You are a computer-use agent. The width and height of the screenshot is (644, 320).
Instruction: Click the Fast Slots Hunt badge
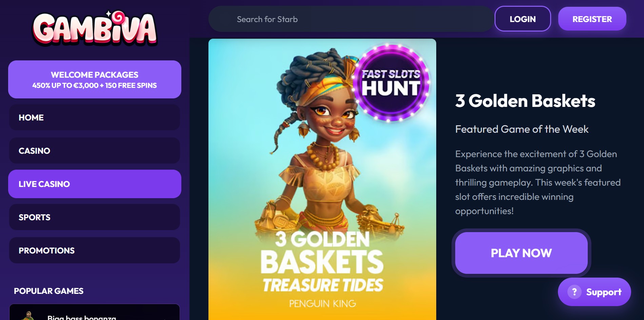(391, 83)
